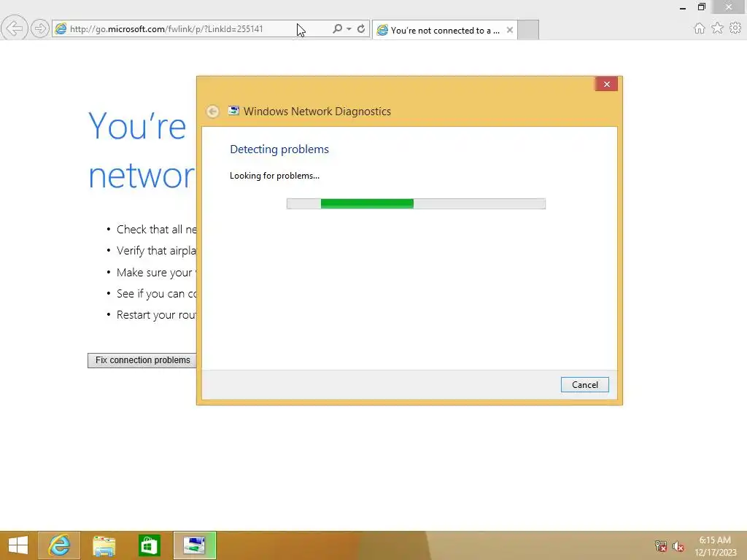Open the Tools gear menu icon

[735, 28]
